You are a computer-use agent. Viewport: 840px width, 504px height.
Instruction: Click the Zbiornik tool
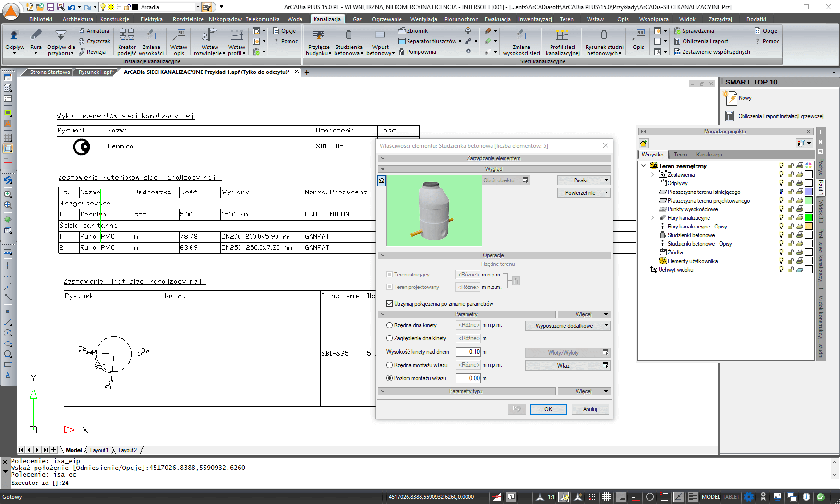point(413,31)
